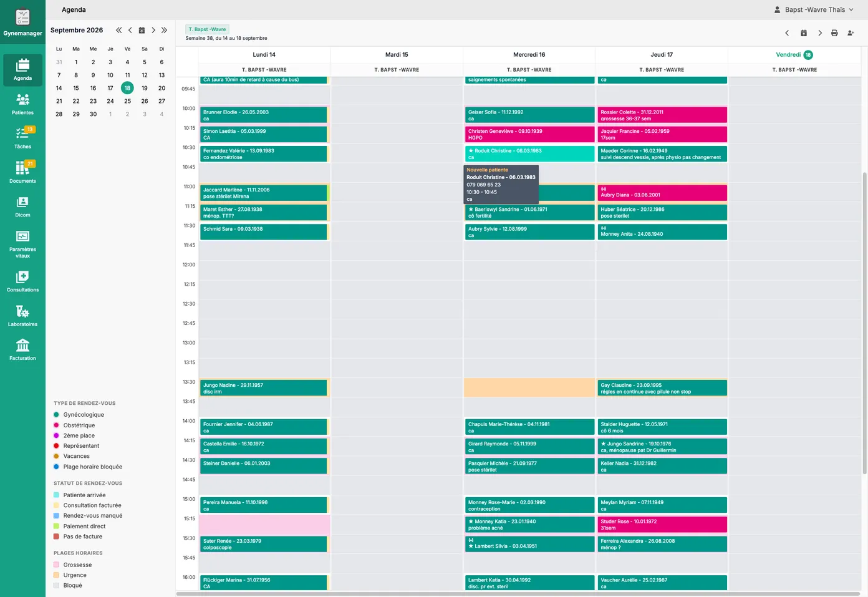This screenshot has height=597, width=868.
Task: Go to previous month in mini calendar
Action: coord(130,30)
